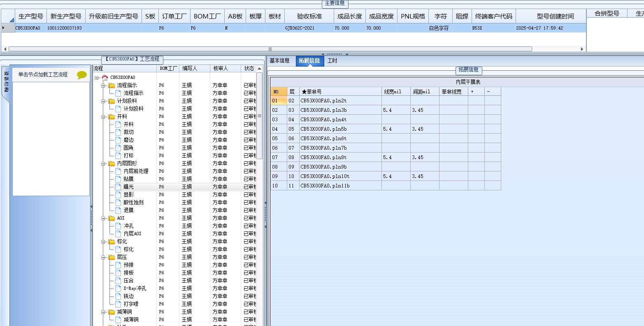Click the document icon beside 曝光
The height and width of the screenshot is (326, 644).
[118, 187]
